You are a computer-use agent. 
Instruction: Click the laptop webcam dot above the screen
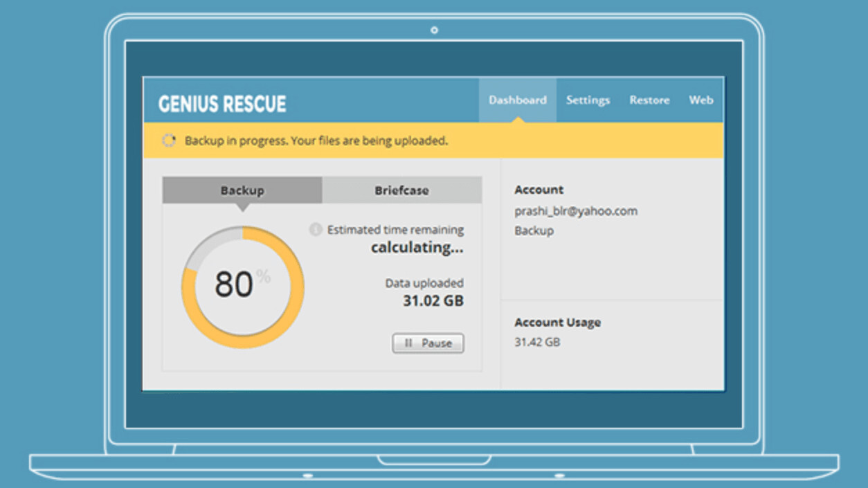pyautogui.click(x=434, y=30)
